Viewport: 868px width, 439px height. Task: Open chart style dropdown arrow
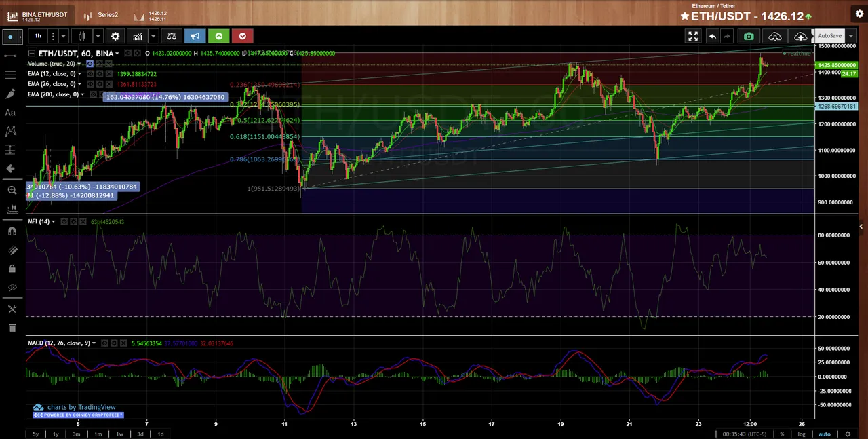pyautogui.click(x=98, y=36)
